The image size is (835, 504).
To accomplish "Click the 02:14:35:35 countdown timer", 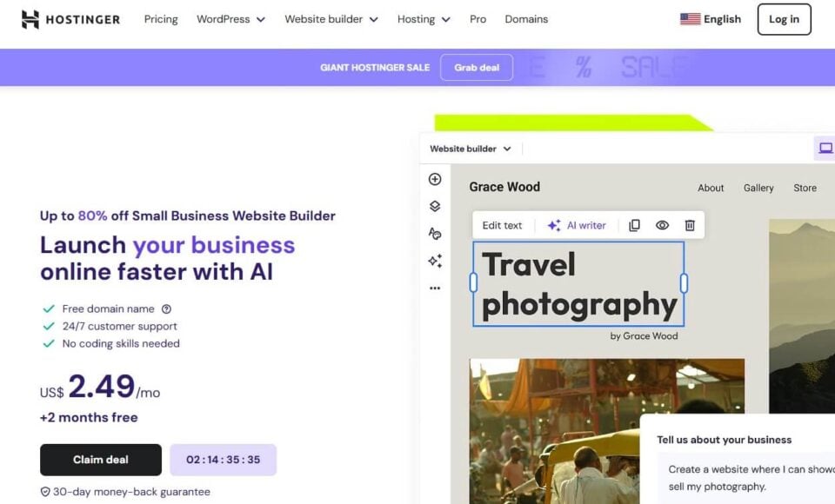I will [x=224, y=460].
